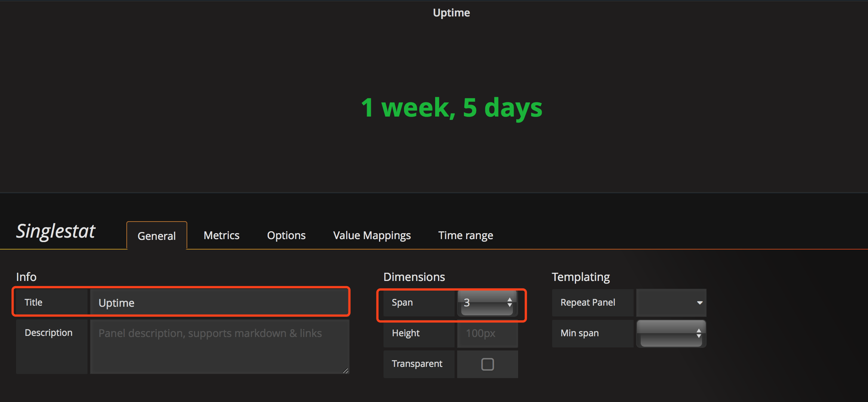Click the Uptime panel header title
Screen dimensions: 868x402
451,13
